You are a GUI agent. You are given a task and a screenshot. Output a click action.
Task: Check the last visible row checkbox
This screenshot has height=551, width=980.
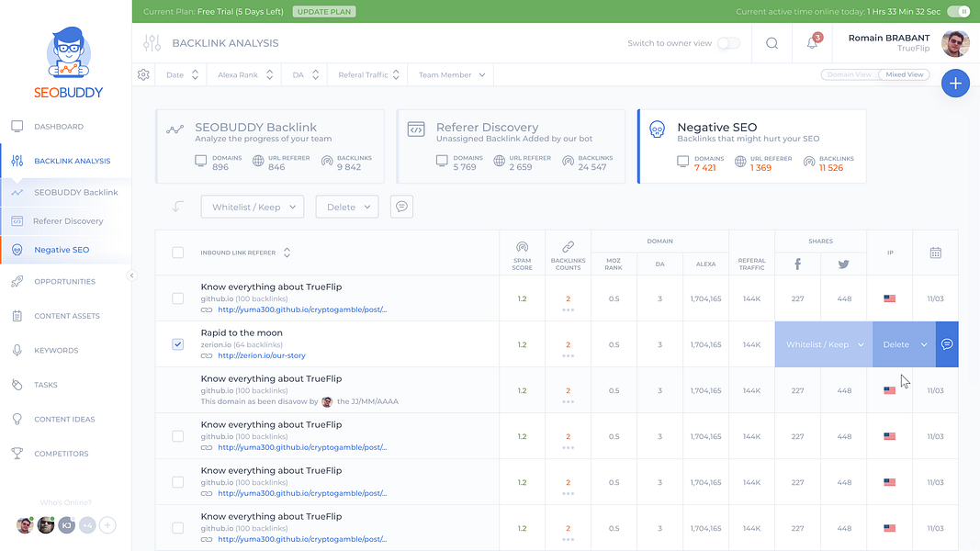click(177, 528)
